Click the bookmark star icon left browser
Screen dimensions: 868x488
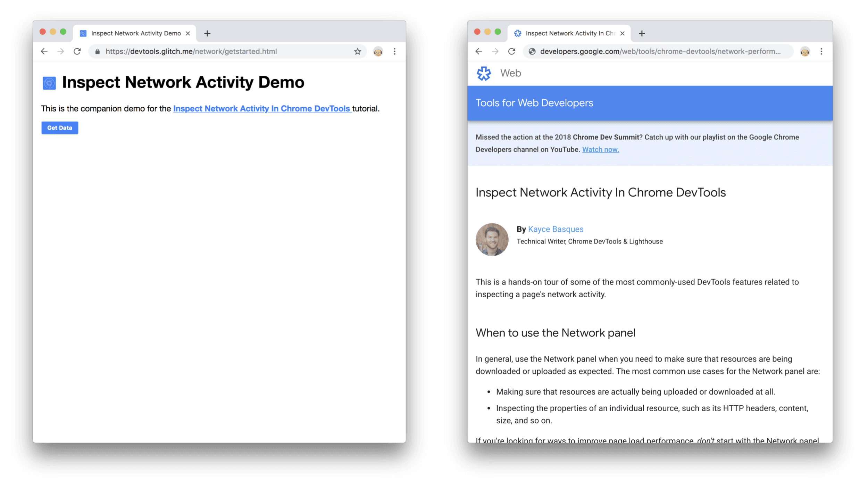click(x=358, y=51)
